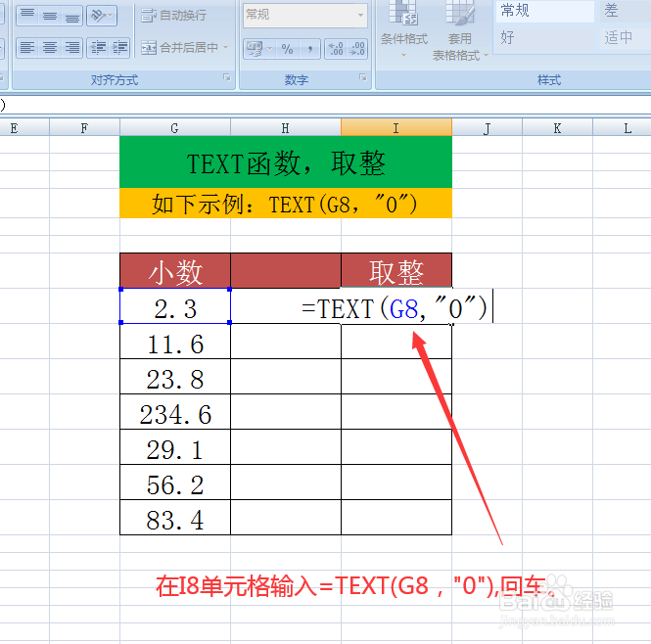Select column F header

click(84, 128)
